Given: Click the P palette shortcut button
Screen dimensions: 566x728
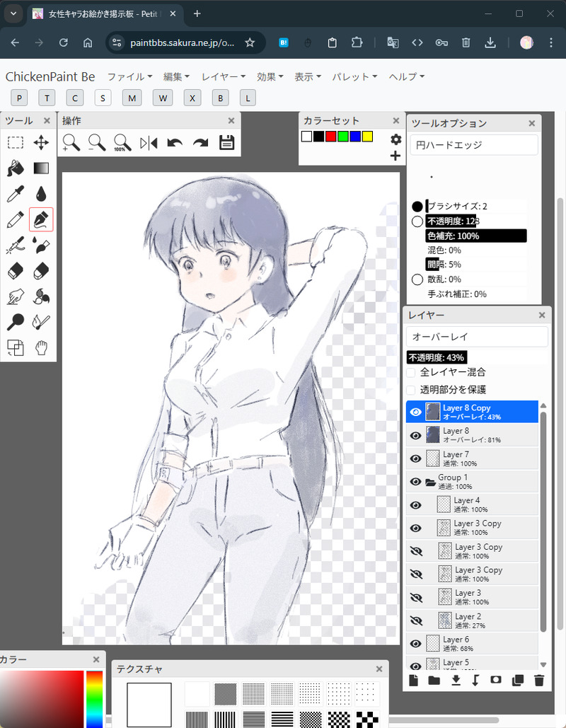Looking at the screenshot, I should click(19, 98).
